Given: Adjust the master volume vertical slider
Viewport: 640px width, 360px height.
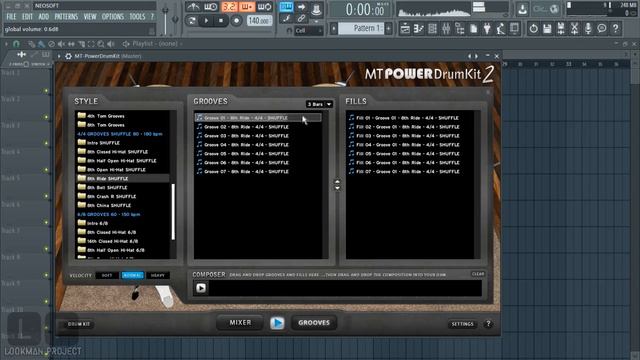Looking at the screenshot, I should pyautogui.click(x=165, y=18).
